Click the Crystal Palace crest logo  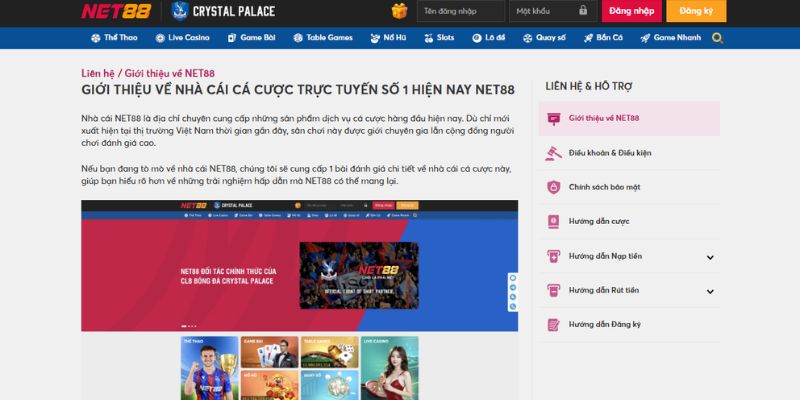[x=180, y=11]
